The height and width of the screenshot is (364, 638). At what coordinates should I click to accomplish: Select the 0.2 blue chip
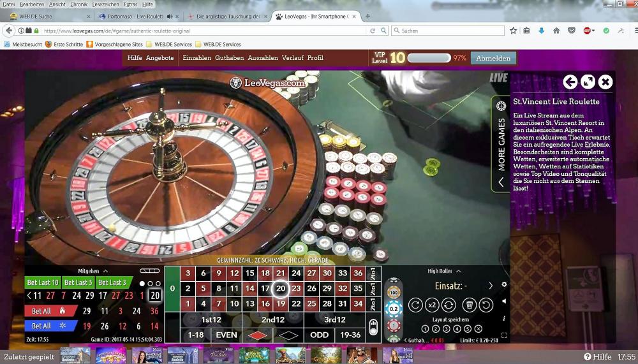(x=394, y=309)
